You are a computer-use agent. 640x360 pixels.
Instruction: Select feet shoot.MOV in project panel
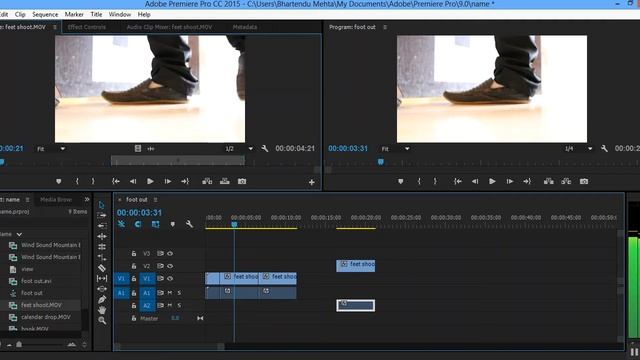coord(41,305)
